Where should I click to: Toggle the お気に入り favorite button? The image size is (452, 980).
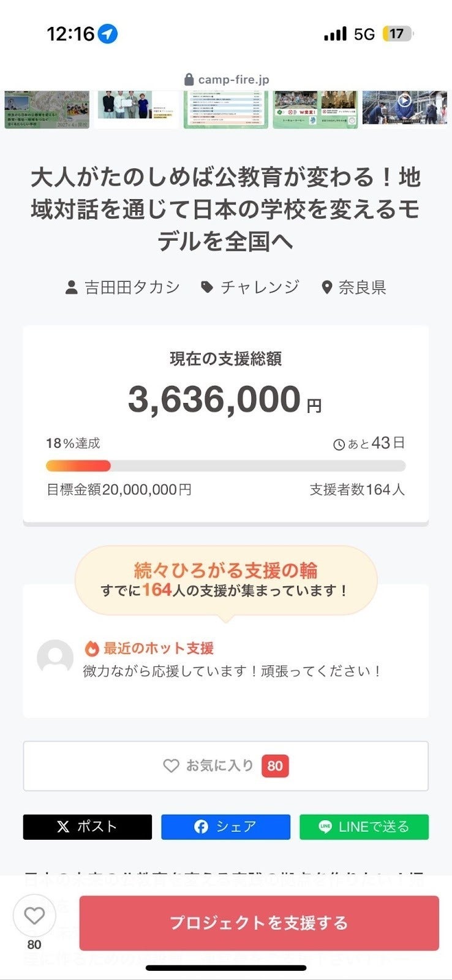point(225,766)
